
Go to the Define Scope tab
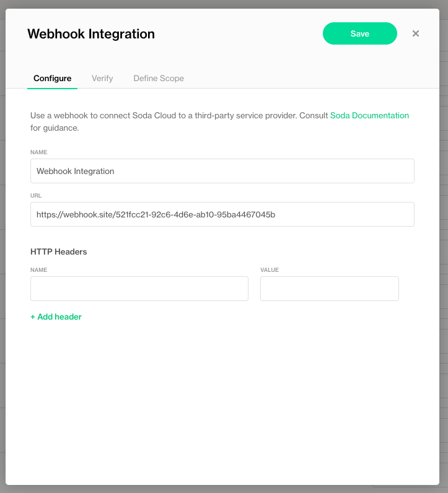159,79
